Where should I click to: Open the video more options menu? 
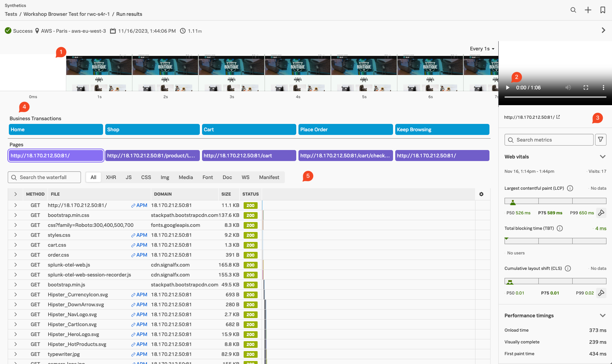pos(603,88)
